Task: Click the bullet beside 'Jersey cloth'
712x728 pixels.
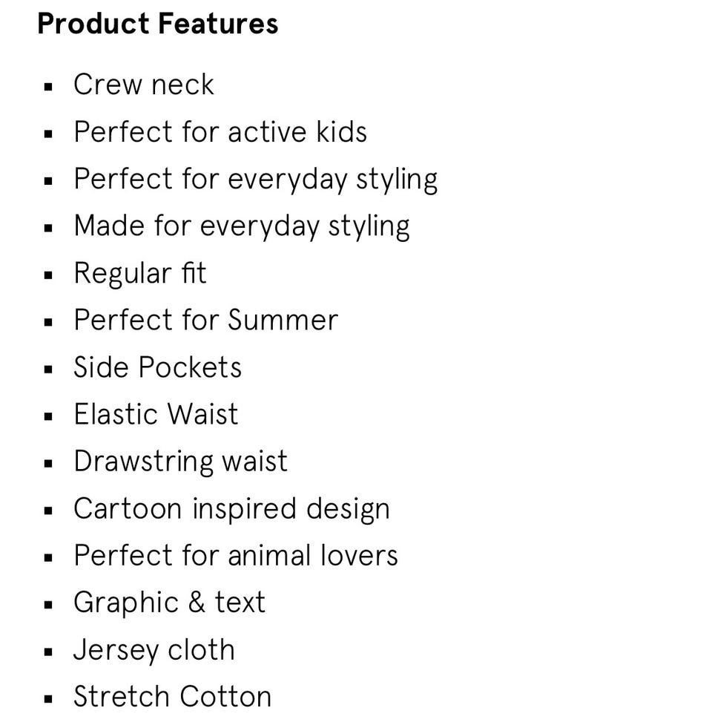Action: pos(49,652)
